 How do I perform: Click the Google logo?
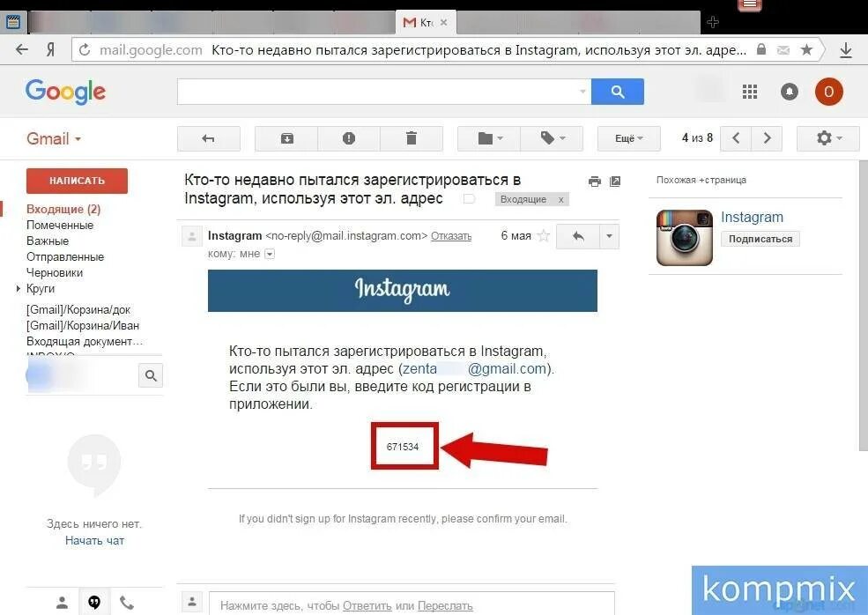[65, 92]
